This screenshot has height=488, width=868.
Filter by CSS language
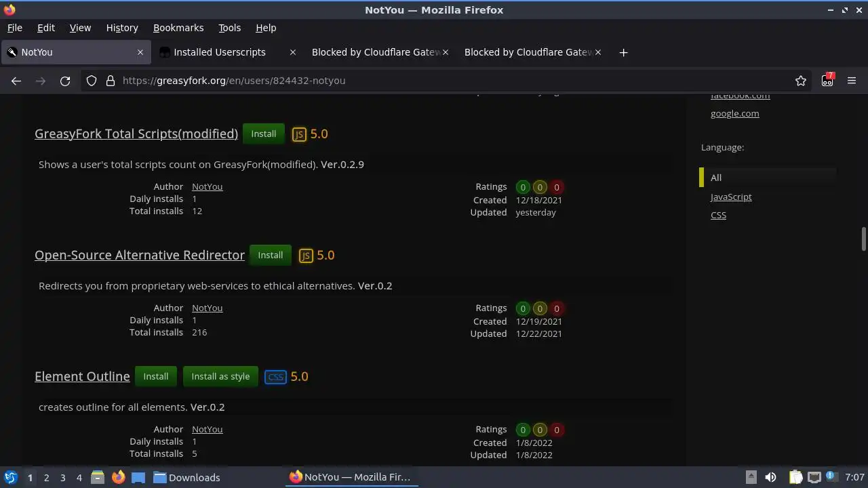[x=718, y=215]
